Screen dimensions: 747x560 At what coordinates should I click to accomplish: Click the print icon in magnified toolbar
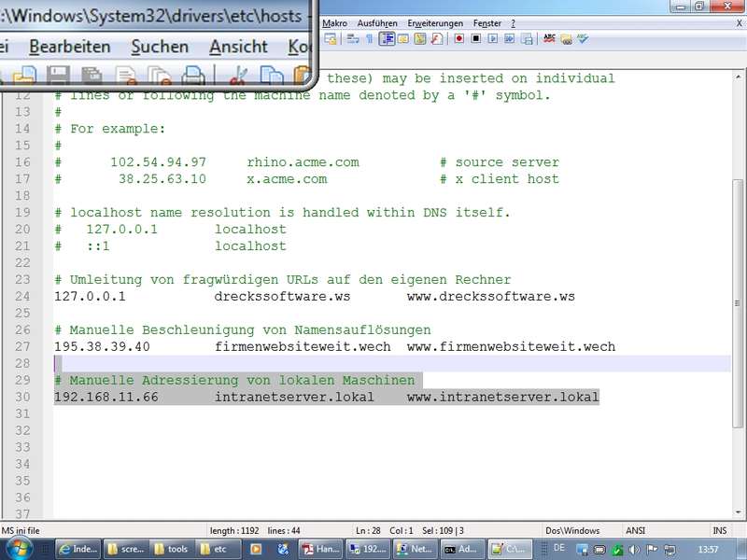[x=193, y=77]
